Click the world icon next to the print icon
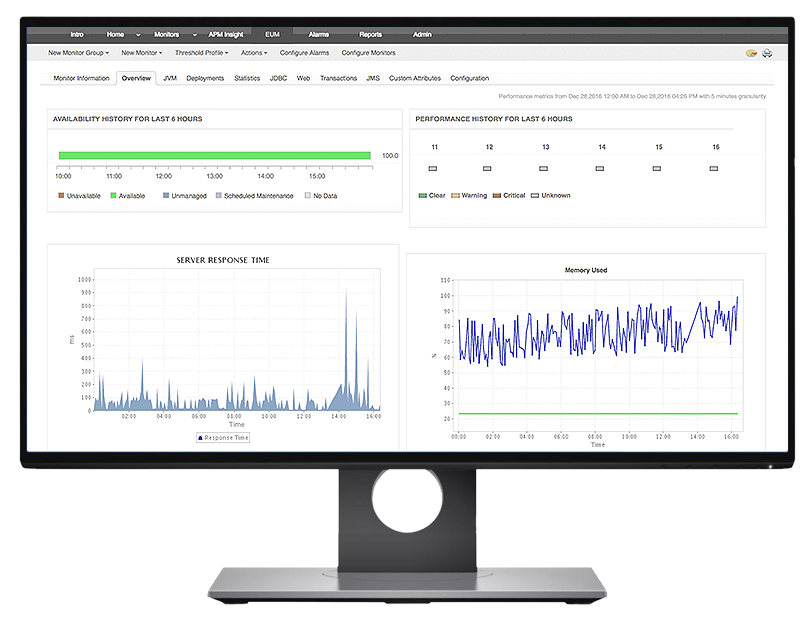This screenshot has height=620, width=800. pos(751,52)
